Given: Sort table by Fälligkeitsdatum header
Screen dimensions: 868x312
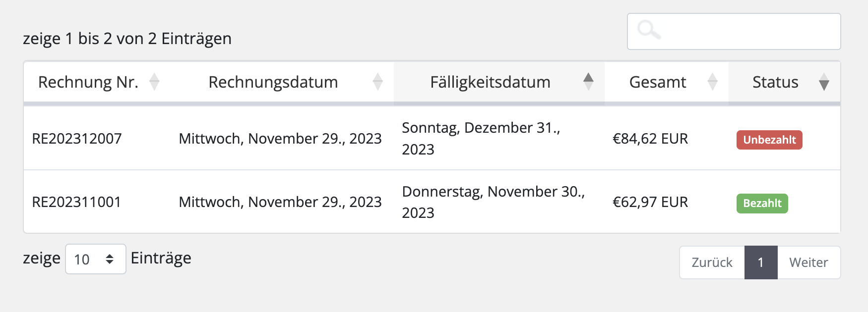Looking at the screenshot, I should click(490, 82).
